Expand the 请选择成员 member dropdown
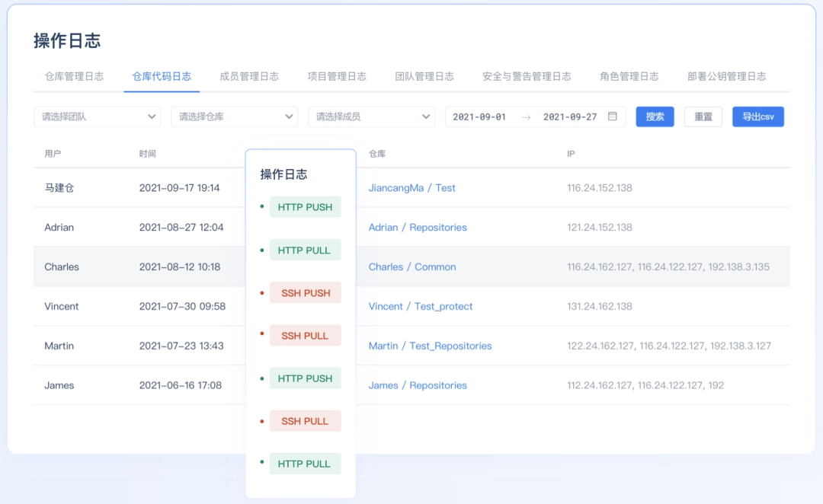823x504 pixels. click(x=372, y=116)
